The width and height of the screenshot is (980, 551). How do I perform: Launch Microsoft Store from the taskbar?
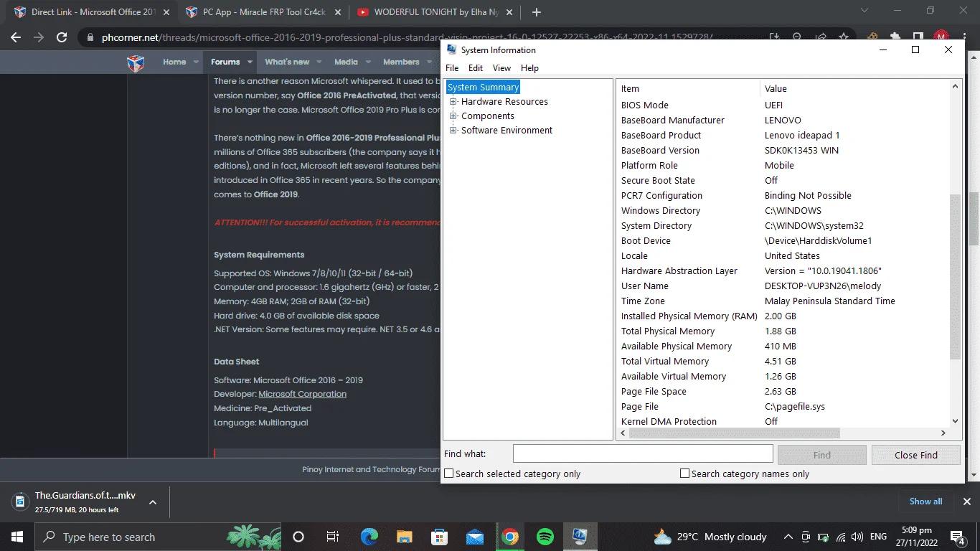(x=440, y=537)
